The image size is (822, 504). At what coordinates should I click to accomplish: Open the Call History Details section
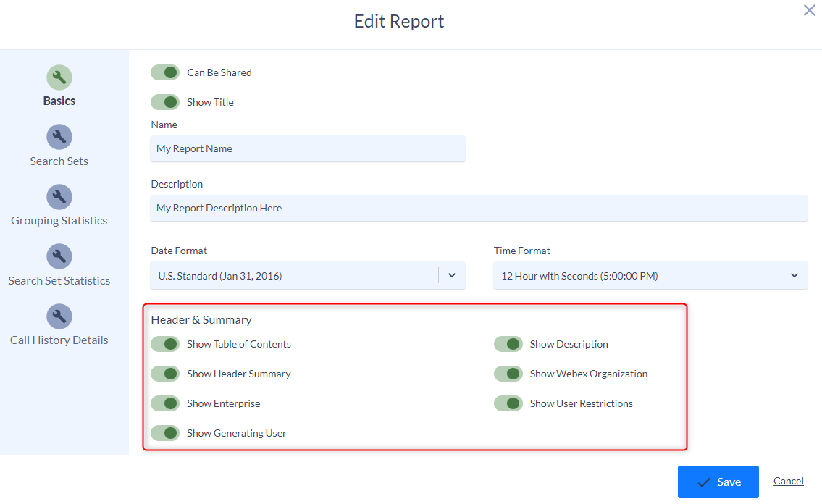59,339
